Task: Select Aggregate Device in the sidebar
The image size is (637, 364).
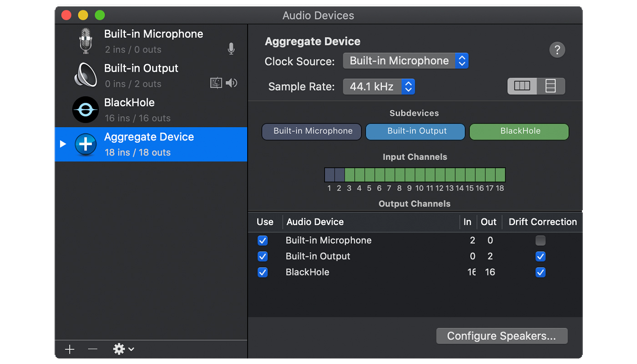Action: pos(151,144)
